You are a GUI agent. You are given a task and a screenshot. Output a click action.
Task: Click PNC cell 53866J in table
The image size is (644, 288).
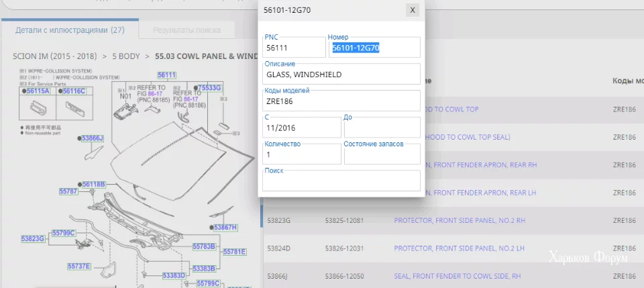(277, 277)
